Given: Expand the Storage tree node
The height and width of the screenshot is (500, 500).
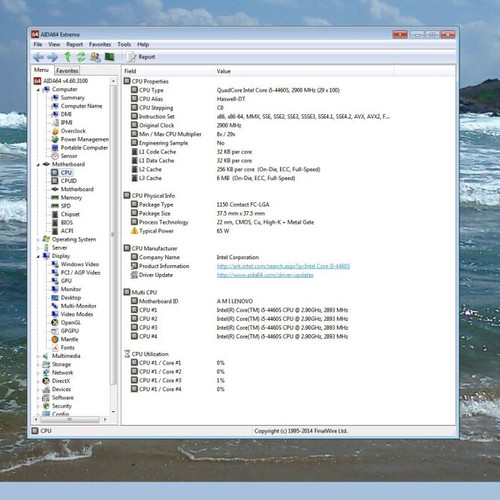Looking at the screenshot, I should click(x=38, y=365).
